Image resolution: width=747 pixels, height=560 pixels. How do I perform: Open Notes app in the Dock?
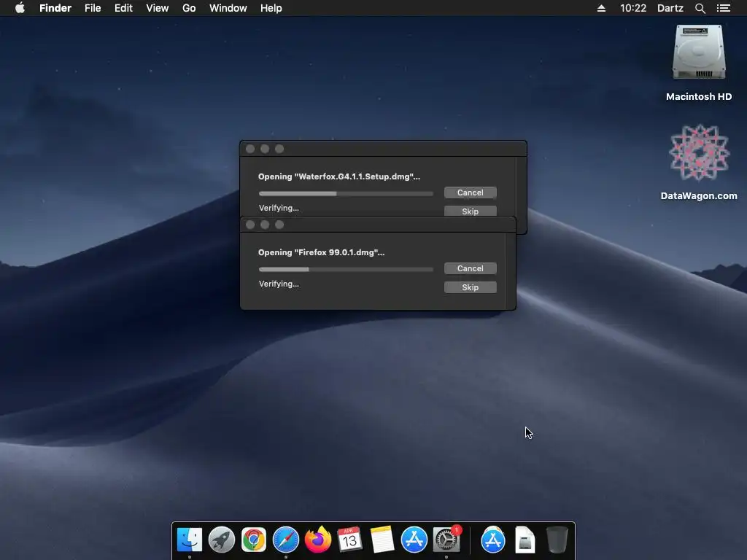point(382,540)
